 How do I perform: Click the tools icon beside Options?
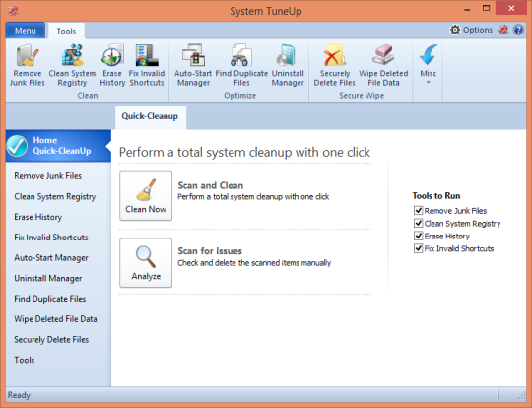click(x=503, y=30)
